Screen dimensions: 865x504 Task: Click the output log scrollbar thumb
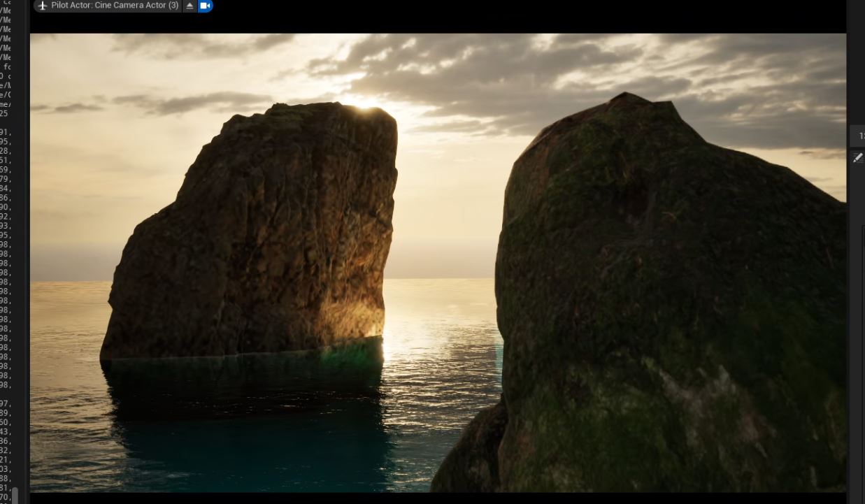(x=15, y=495)
